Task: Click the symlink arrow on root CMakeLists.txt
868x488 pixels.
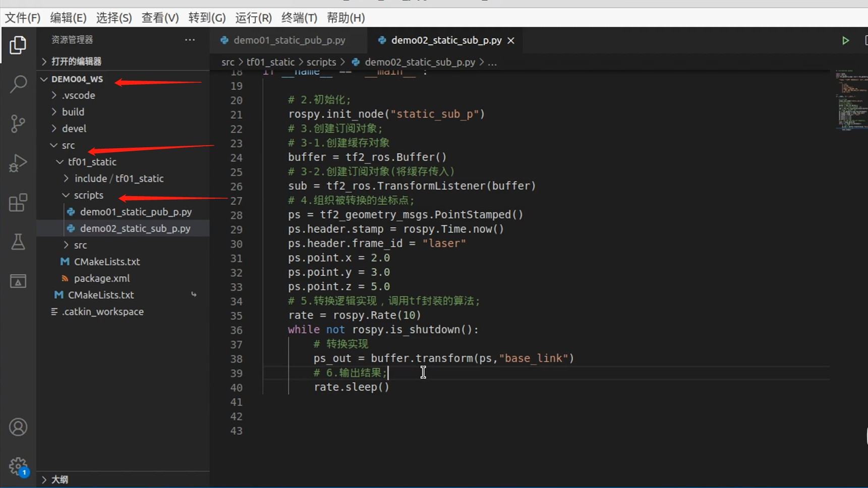Action: pos(194,294)
